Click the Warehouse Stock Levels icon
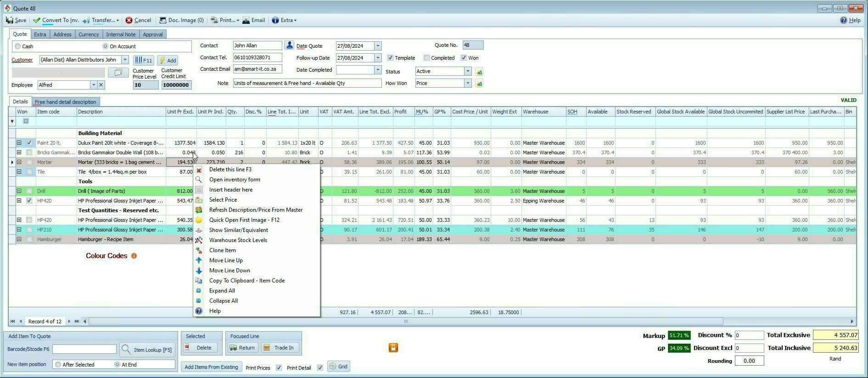The width and height of the screenshot is (868, 378). [199, 240]
